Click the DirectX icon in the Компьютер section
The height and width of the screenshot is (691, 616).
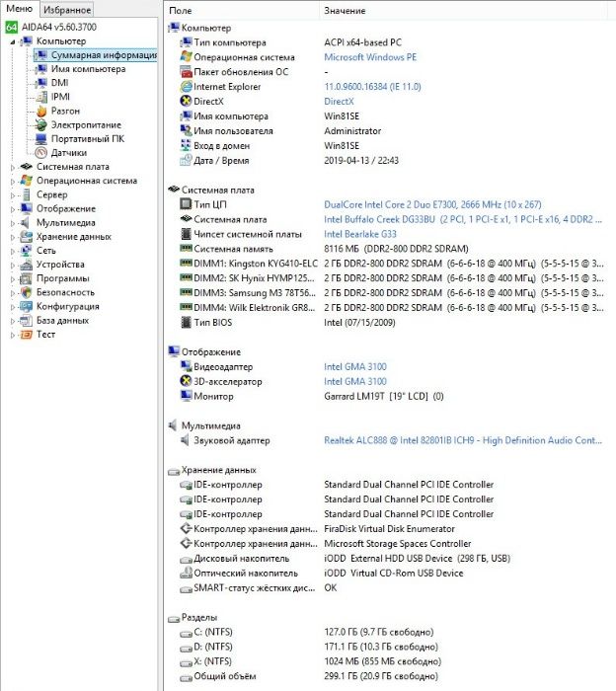[186, 102]
